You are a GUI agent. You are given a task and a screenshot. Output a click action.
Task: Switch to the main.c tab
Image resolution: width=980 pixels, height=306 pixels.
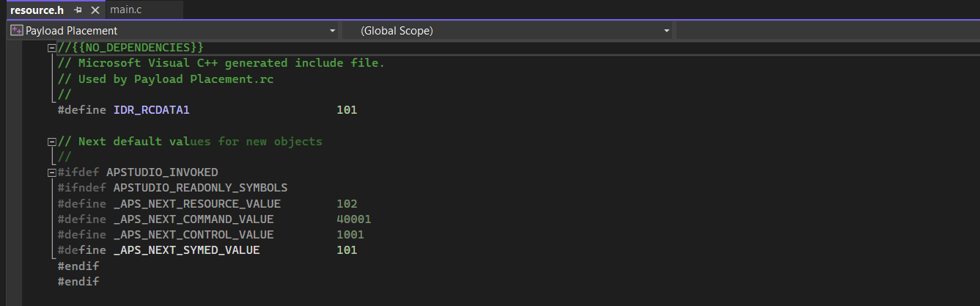tap(125, 10)
